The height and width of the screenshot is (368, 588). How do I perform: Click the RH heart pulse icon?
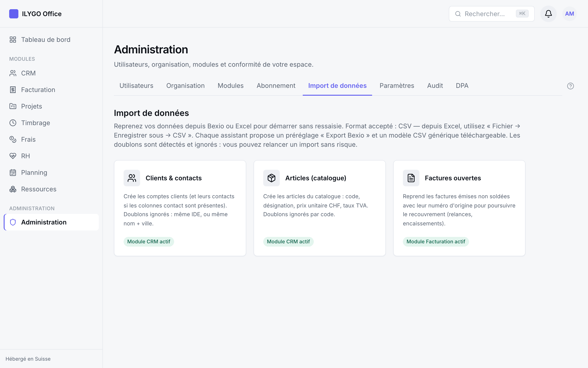coord(13,156)
